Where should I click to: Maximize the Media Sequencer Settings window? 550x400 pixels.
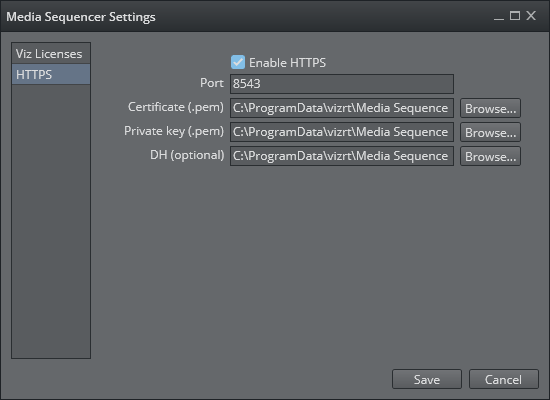point(515,16)
